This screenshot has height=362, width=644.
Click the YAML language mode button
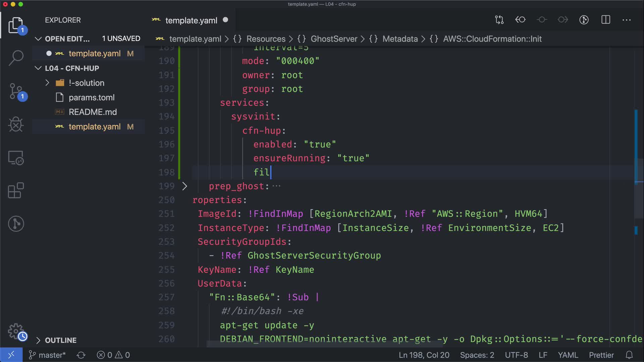coord(568,355)
